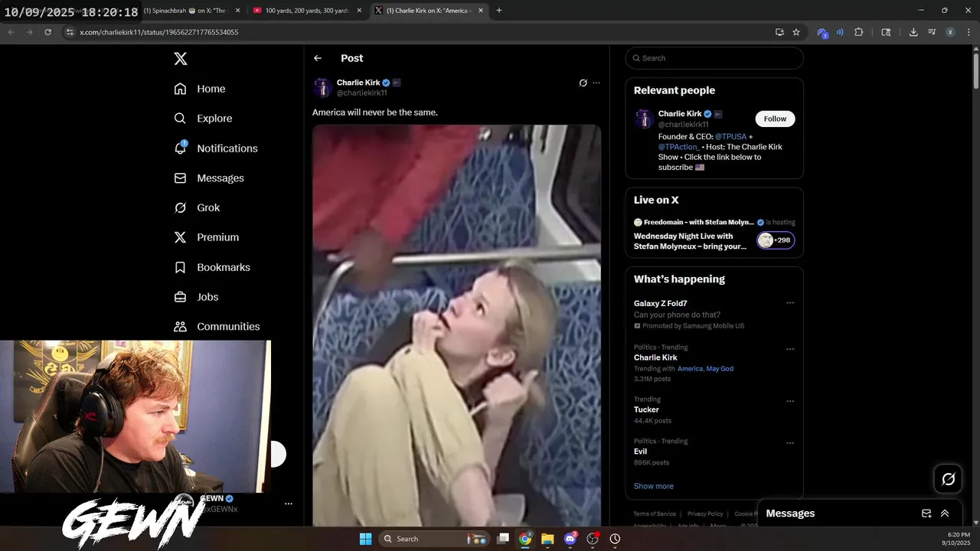Open the post's three-dot more menu

596,83
